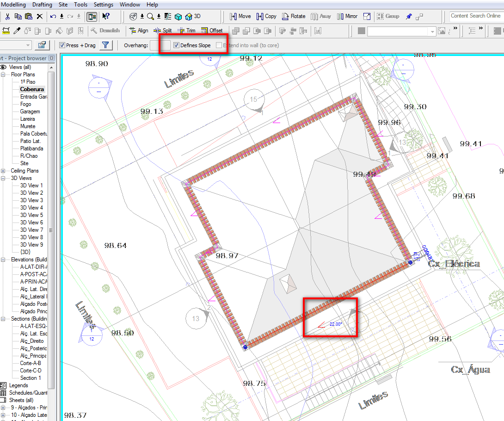
Task: Open the Coberura floor plan
Action: (x=32, y=89)
